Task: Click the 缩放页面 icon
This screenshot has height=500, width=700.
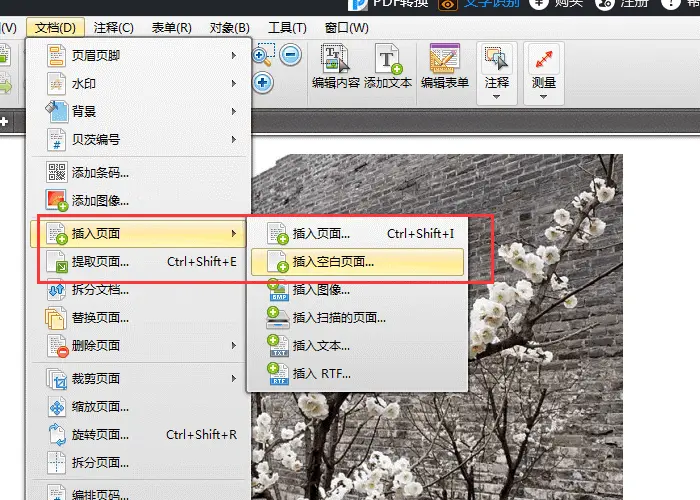Action: [x=57, y=407]
